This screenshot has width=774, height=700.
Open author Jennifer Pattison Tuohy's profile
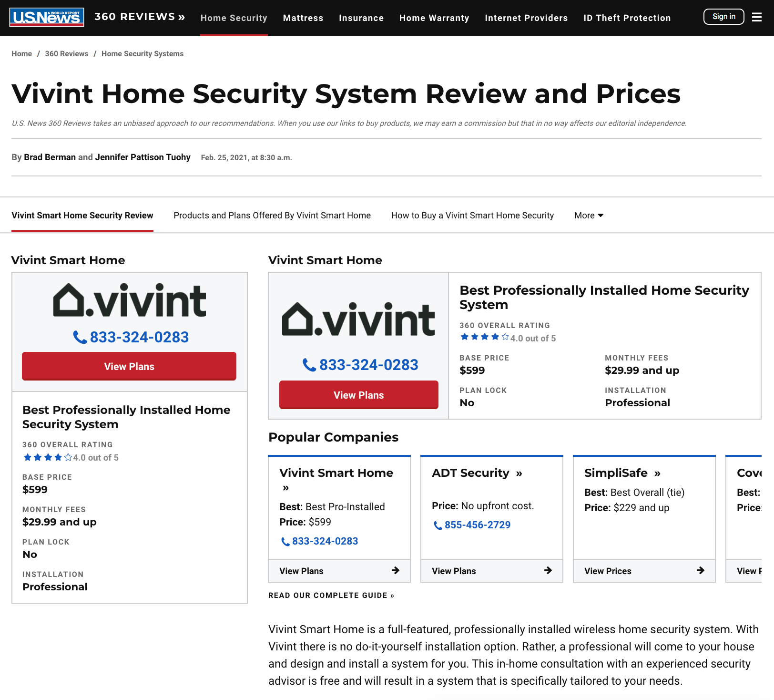pos(143,157)
